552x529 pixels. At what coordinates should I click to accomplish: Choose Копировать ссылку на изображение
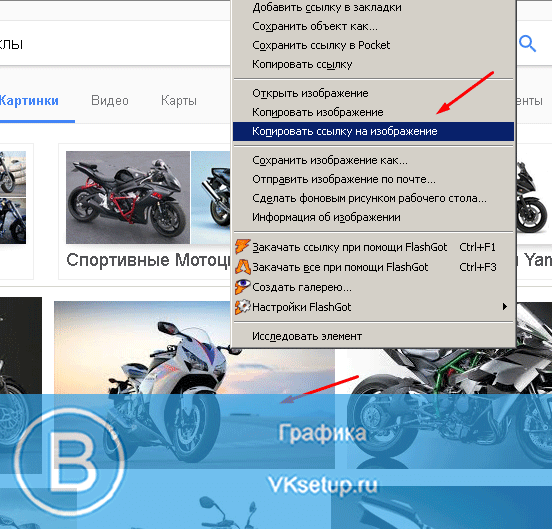click(x=374, y=131)
